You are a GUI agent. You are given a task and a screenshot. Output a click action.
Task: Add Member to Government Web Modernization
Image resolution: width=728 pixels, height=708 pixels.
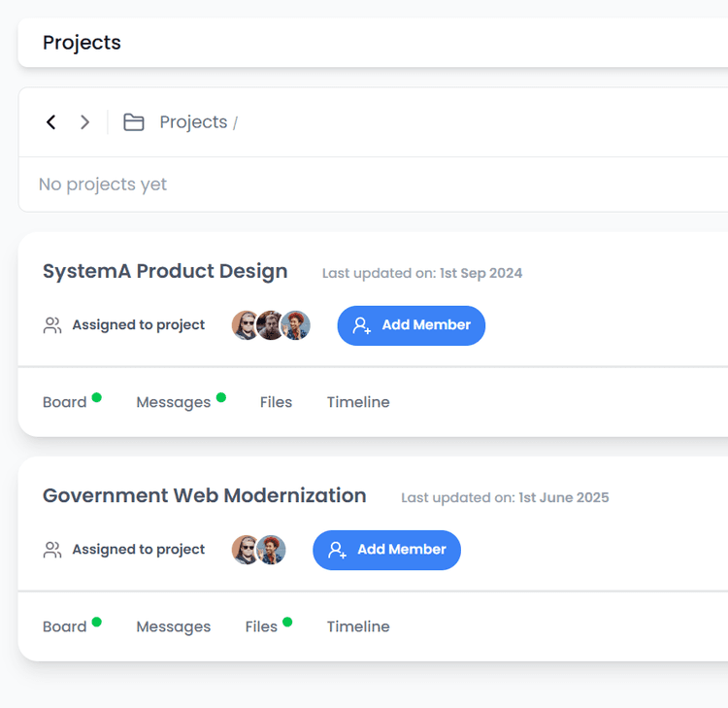[x=386, y=550]
